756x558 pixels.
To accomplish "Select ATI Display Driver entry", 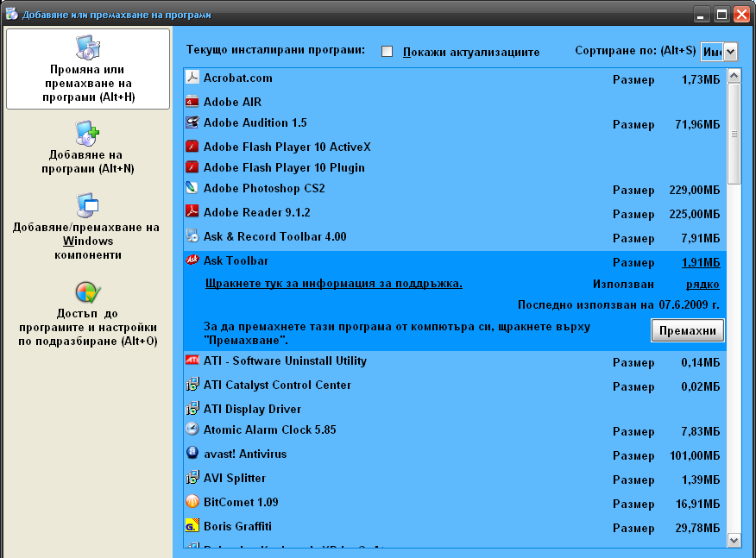I will (x=455, y=409).
